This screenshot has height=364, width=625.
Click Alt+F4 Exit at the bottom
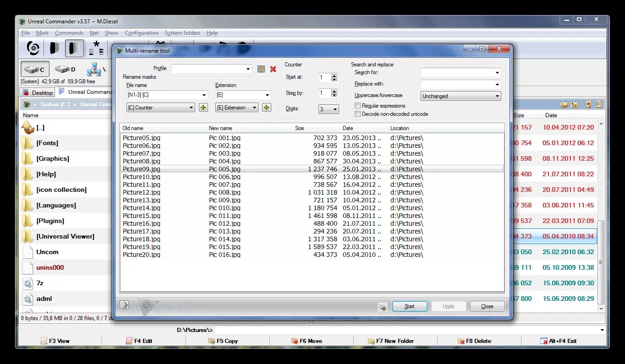pos(559,341)
